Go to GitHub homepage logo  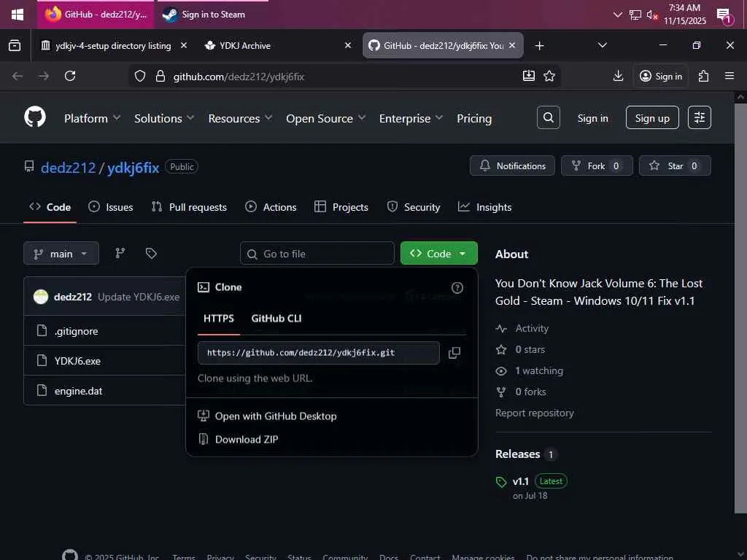35,117
